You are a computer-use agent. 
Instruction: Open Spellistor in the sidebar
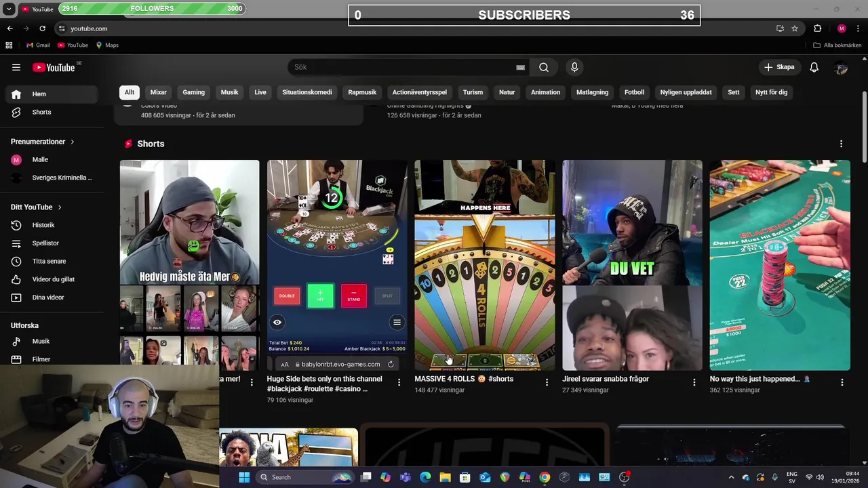point(52,243)
